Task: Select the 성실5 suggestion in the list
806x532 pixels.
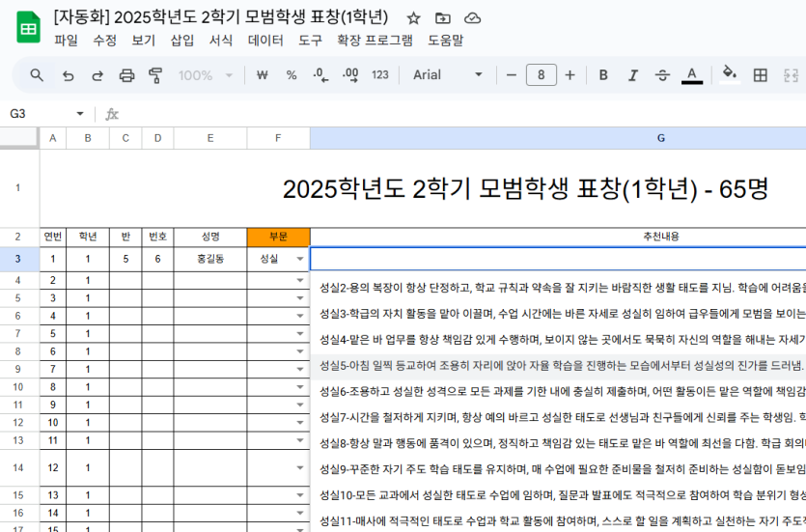Action: (x=560, y=365)
